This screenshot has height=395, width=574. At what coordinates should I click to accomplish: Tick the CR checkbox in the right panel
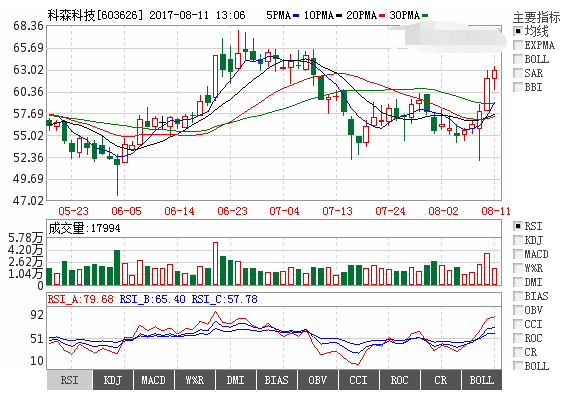pos(518,352)
